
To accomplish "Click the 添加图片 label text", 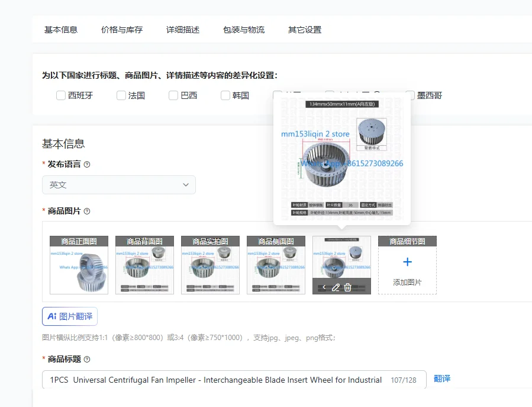I will click(x=407, y=283).
